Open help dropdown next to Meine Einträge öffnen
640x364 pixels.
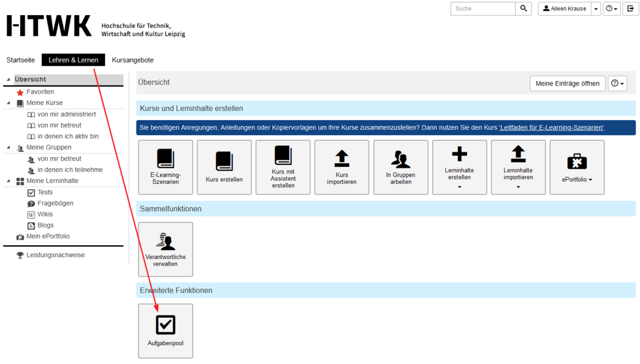coord(617,83)
